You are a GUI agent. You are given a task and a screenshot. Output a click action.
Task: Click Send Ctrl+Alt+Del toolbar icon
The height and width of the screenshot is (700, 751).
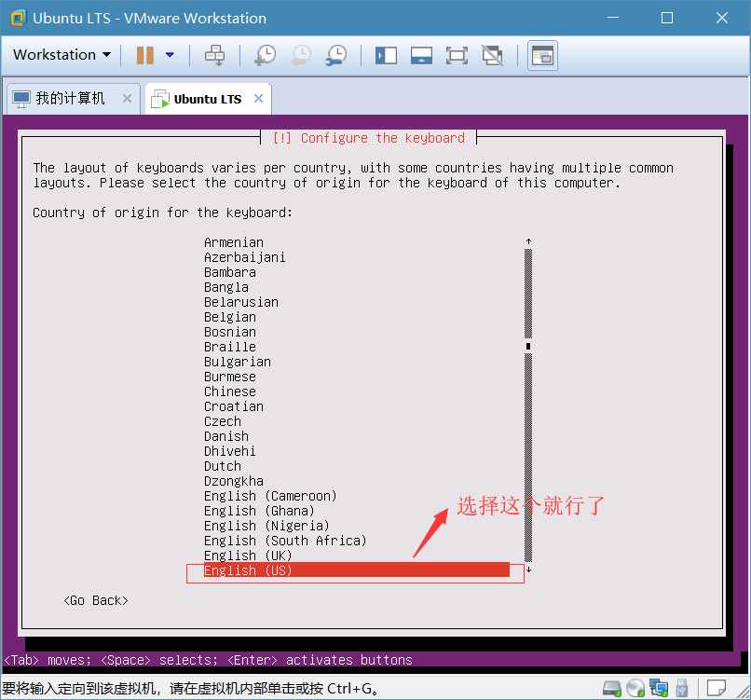[x=214, y=55]
